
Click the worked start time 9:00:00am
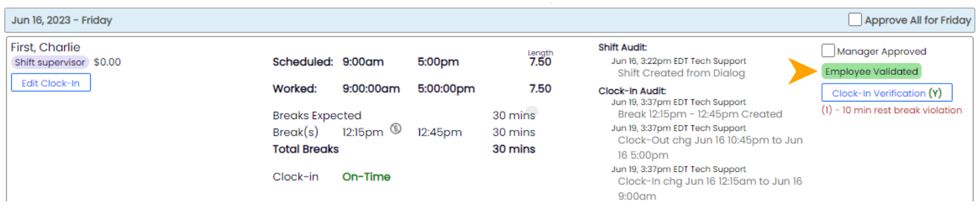[370, 89]
